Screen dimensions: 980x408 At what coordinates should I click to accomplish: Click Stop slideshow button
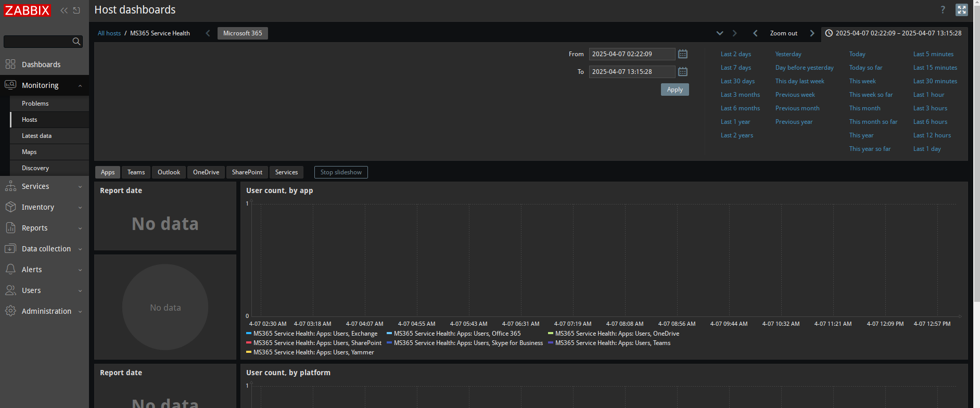click(341, 172)
